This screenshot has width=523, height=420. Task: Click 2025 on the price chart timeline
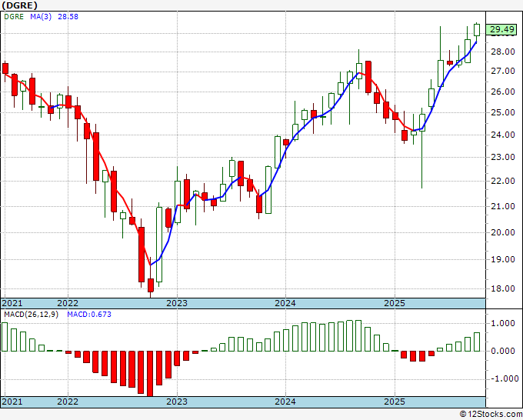point(395,303)
